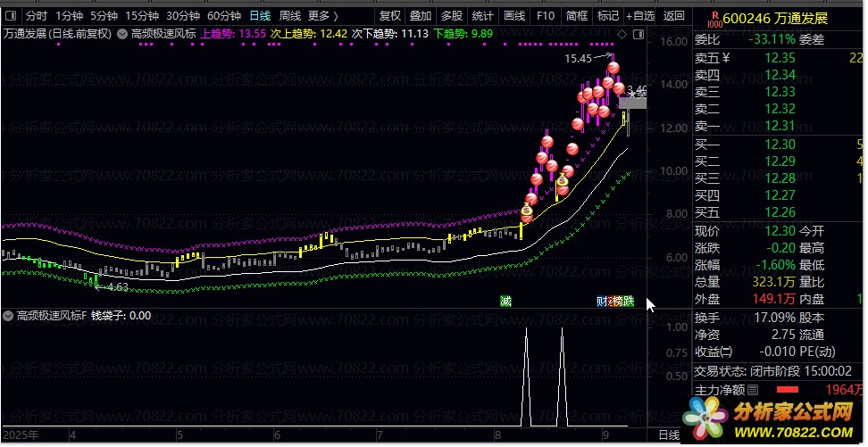Expand the 高频极速风标F sub-indicator dropdown

tap(9, 315)
